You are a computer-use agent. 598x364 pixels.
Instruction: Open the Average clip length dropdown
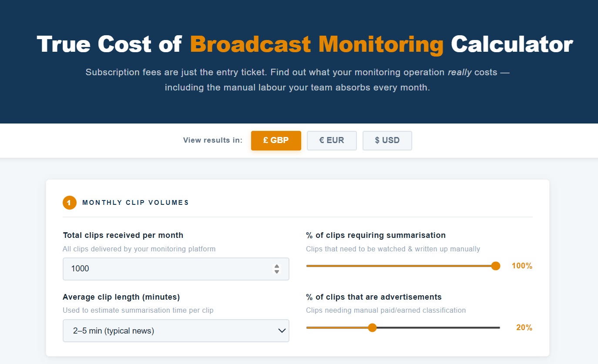[176, 331]
